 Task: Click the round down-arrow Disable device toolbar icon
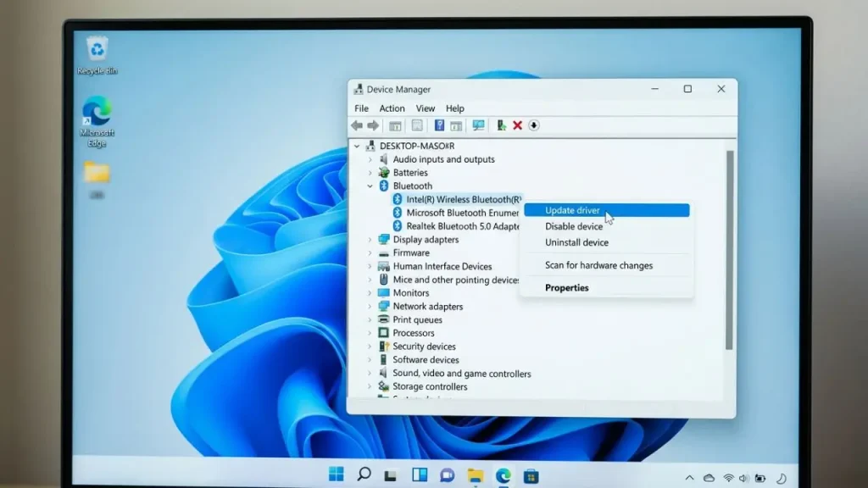tap(534, 125)
